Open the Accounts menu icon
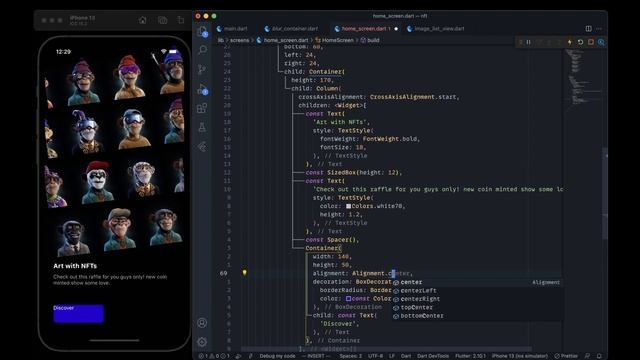Image resolution: width=640 pixels, height=360 pixels. (202, 323)
